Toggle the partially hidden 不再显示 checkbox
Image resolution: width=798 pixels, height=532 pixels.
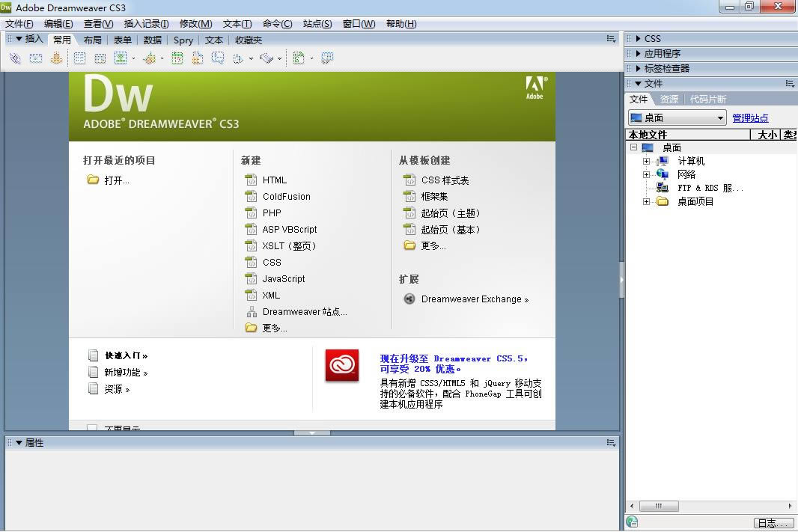tap(92, 429)
